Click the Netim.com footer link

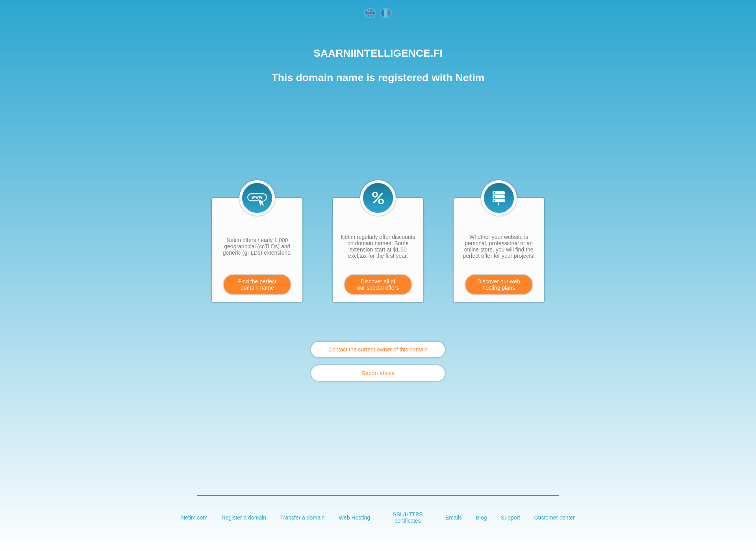[194, 518]
